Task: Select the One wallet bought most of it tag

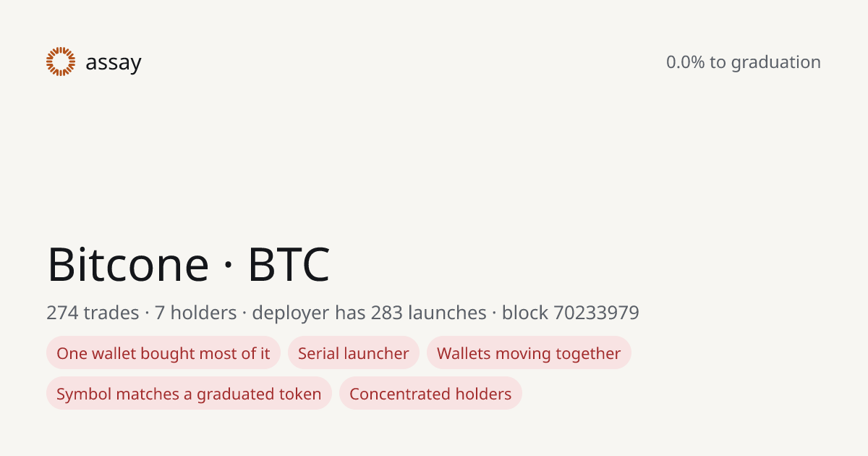Action: [x=163, y=353]
